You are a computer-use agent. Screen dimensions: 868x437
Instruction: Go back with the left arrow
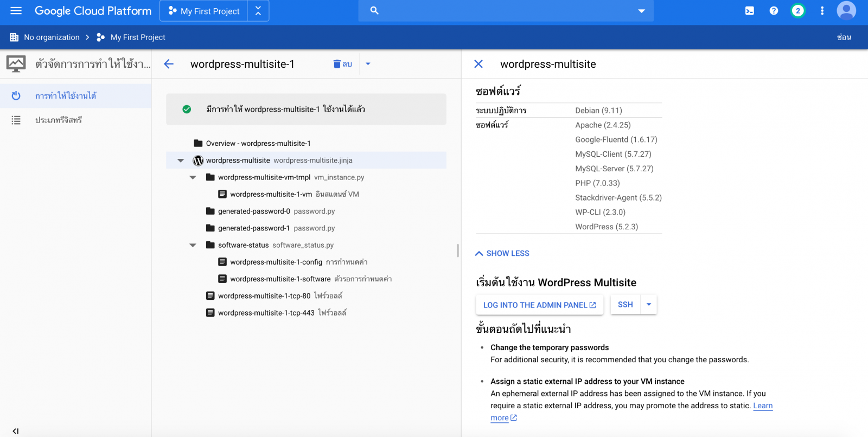(169, 64)
